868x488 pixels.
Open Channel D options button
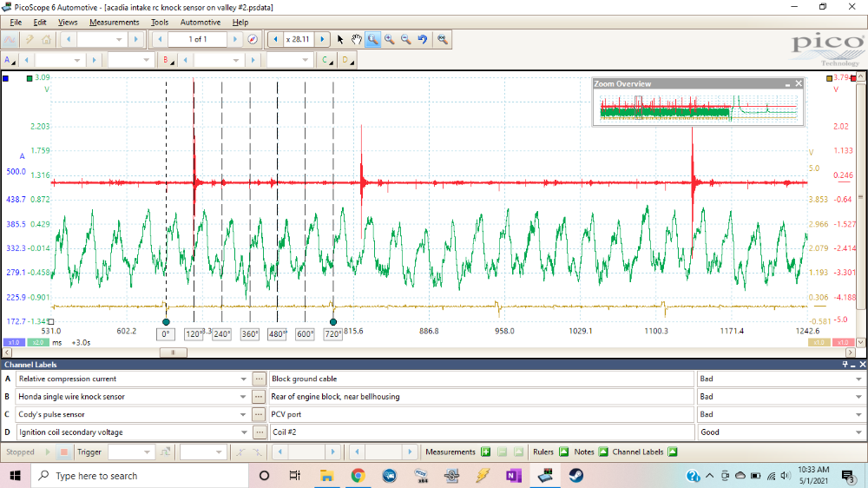(x=348, y=60)
